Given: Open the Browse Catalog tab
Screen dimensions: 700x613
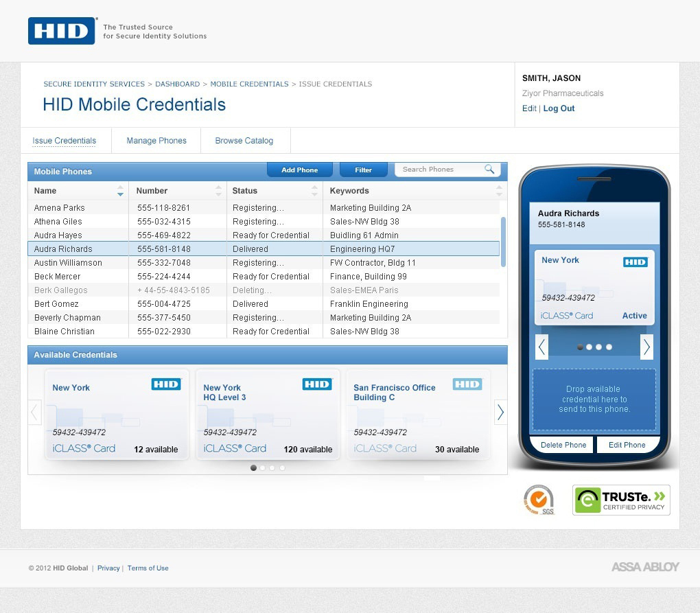Looking at the screenshot, I should pyautogui.click(x=244, y=140).
